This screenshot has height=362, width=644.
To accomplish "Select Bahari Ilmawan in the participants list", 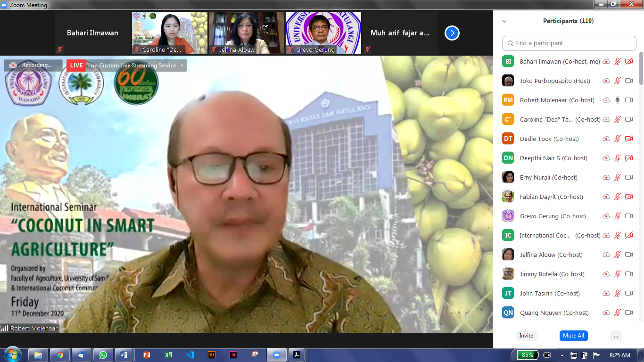I will (x=560, y=61).
